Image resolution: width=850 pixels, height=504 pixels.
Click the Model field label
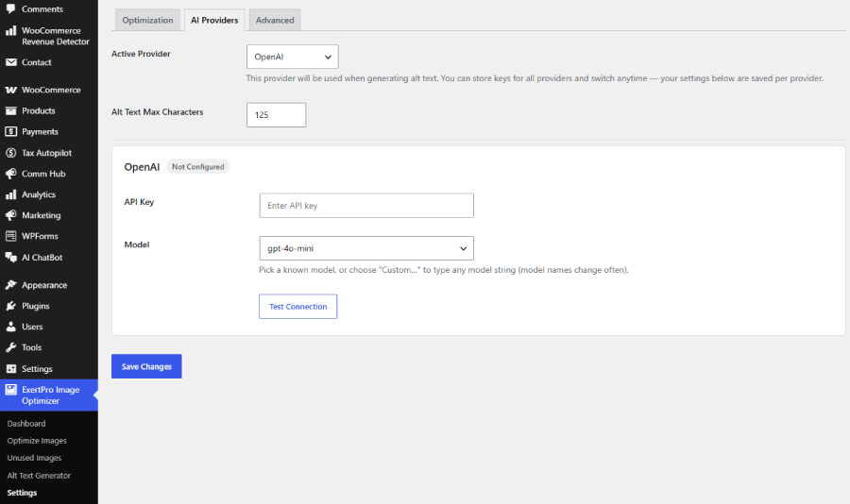tap(137, 244)
